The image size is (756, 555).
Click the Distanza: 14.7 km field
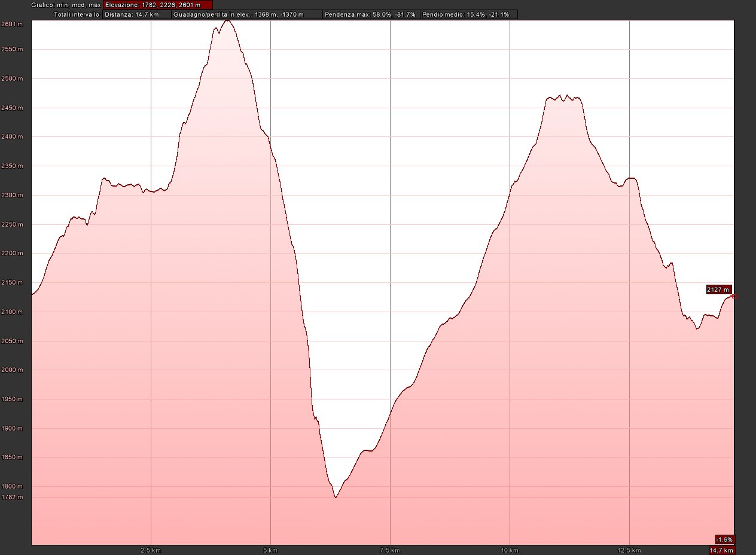(x=136, y=14)
